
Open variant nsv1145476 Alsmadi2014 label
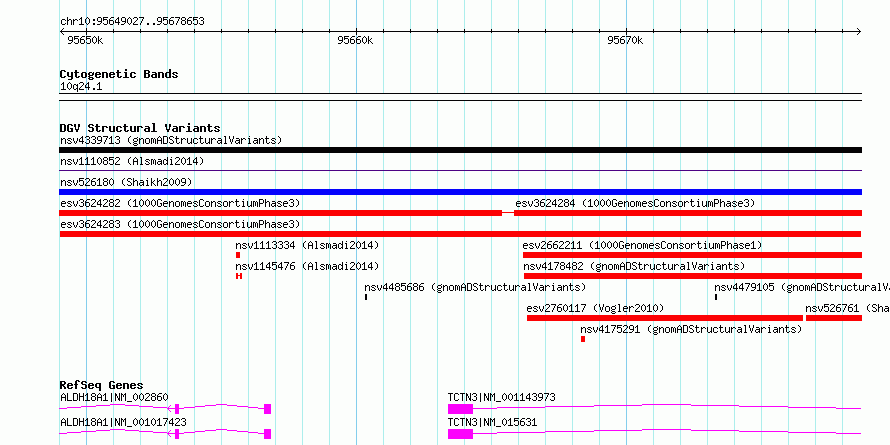pyautogui.click(x=307, y=266)
